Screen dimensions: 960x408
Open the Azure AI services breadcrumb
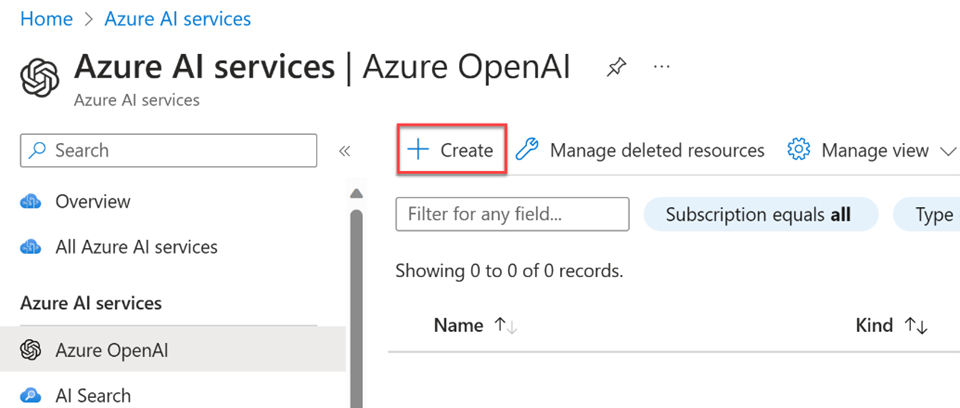[x=178, y=18]
